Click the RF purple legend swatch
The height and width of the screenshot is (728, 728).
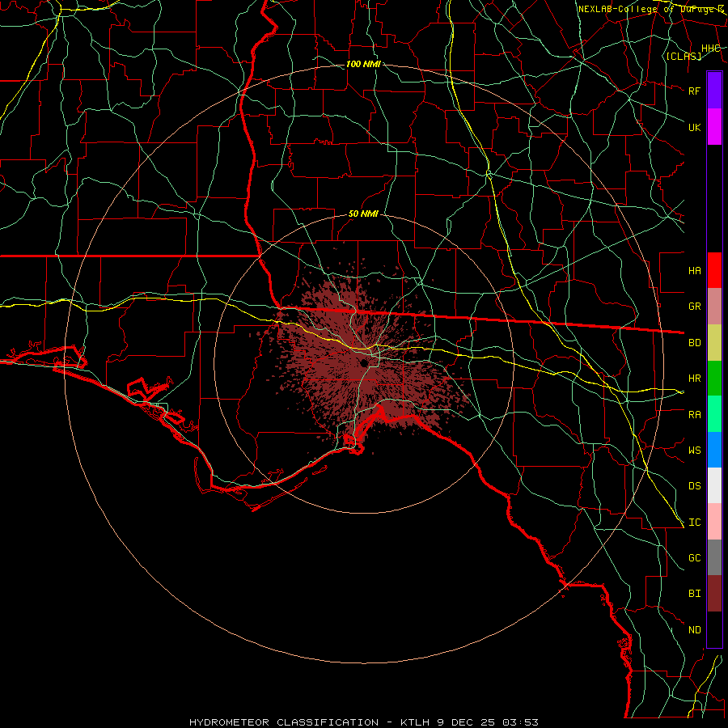click(x=714, y=91)
